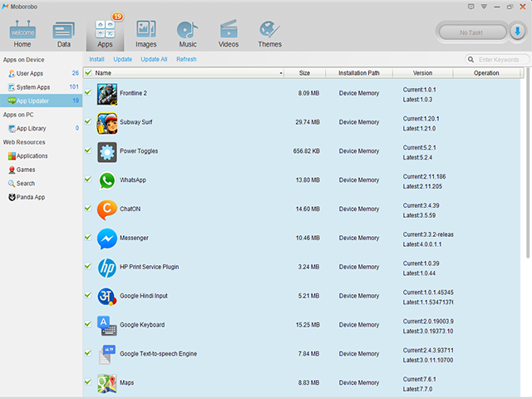The height and width of the screenshot is (399, 532).
Task: Select App Updater in sidebar
Action: pos(41,101)
